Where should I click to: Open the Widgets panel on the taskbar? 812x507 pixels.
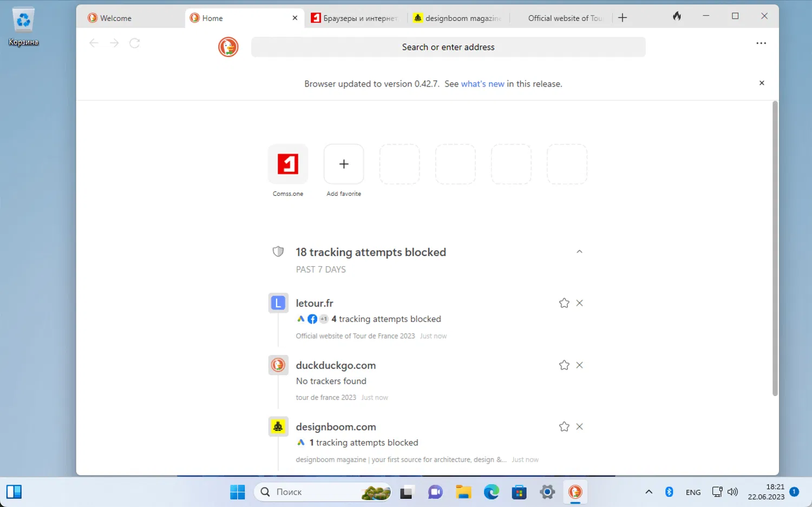click(x=14, y=492)
